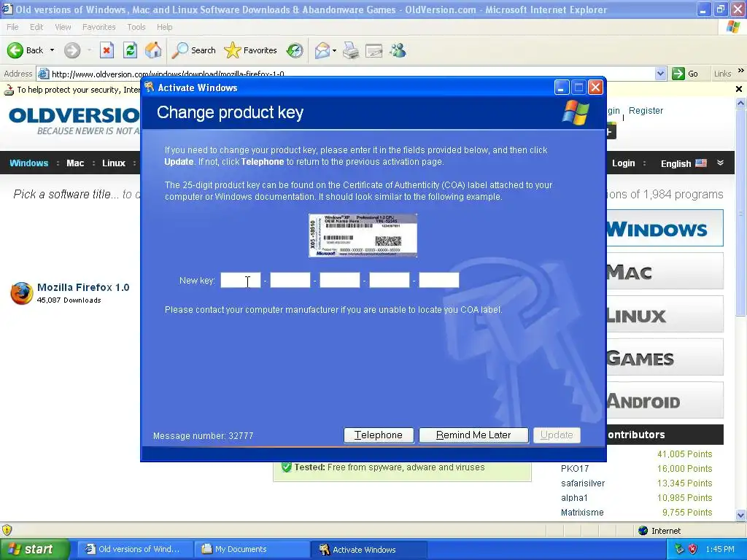
Task: Open the Start menu
Action: click(34, 549)
